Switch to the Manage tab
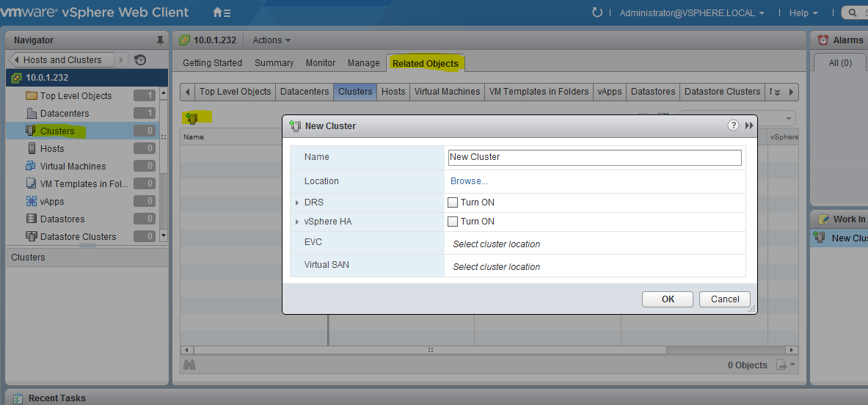 click(364, 63)
